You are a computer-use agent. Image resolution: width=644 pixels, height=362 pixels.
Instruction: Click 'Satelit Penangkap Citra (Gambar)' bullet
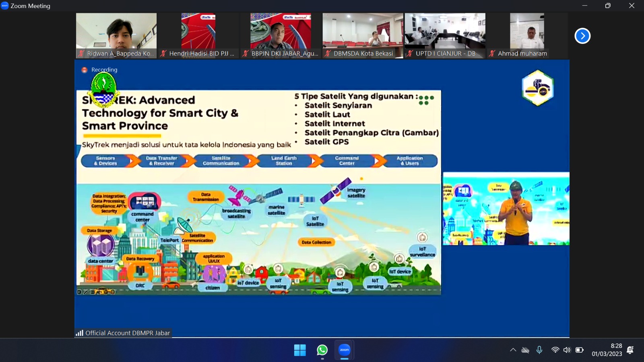(372, 133)
